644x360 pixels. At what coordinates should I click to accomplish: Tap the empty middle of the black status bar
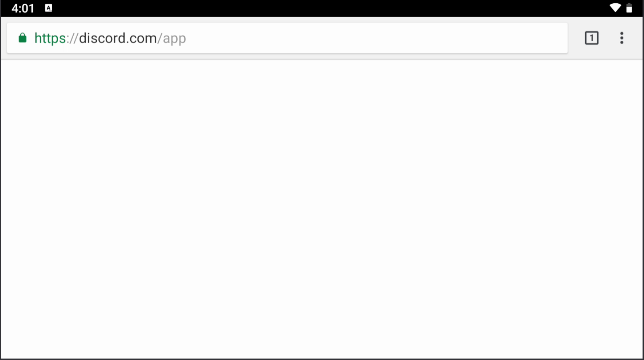click(327, 8)
